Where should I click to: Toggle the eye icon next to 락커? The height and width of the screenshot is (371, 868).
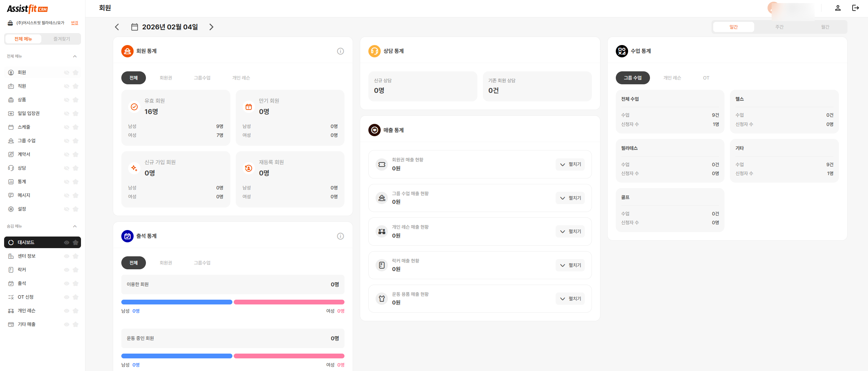66,269
